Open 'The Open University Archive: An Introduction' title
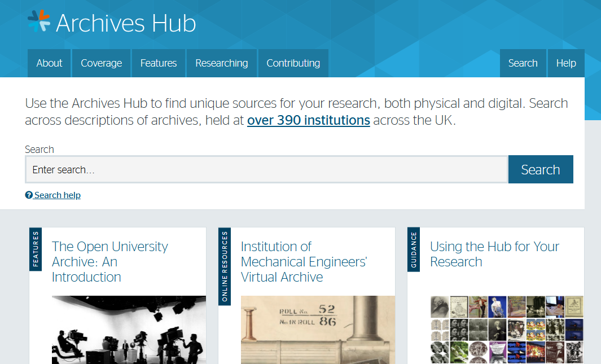Screen dimensions: 601x364 click(109, 262)
